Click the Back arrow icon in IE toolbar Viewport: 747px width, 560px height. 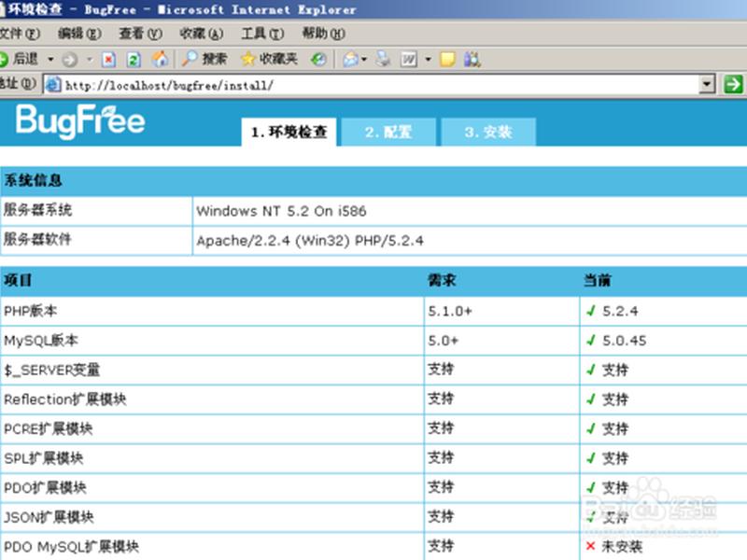(4, 60)
